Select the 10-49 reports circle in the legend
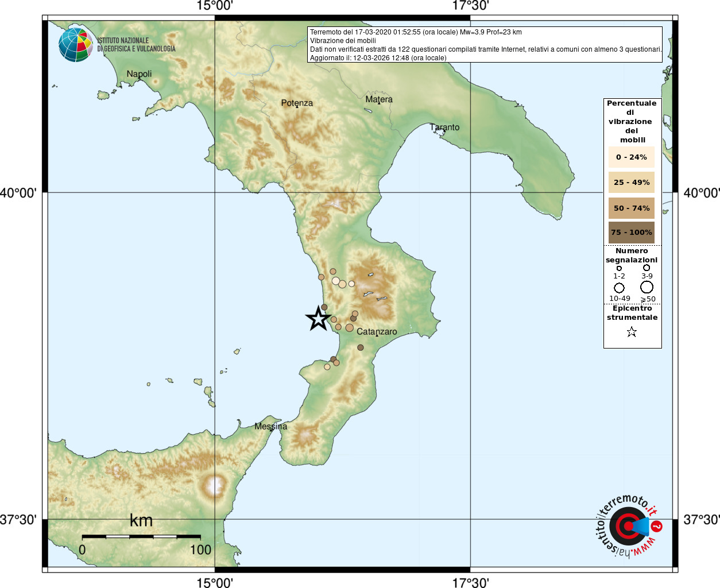The height and width of the screenshot is (588, 720). pyautogui.click(x=619, y=288)
